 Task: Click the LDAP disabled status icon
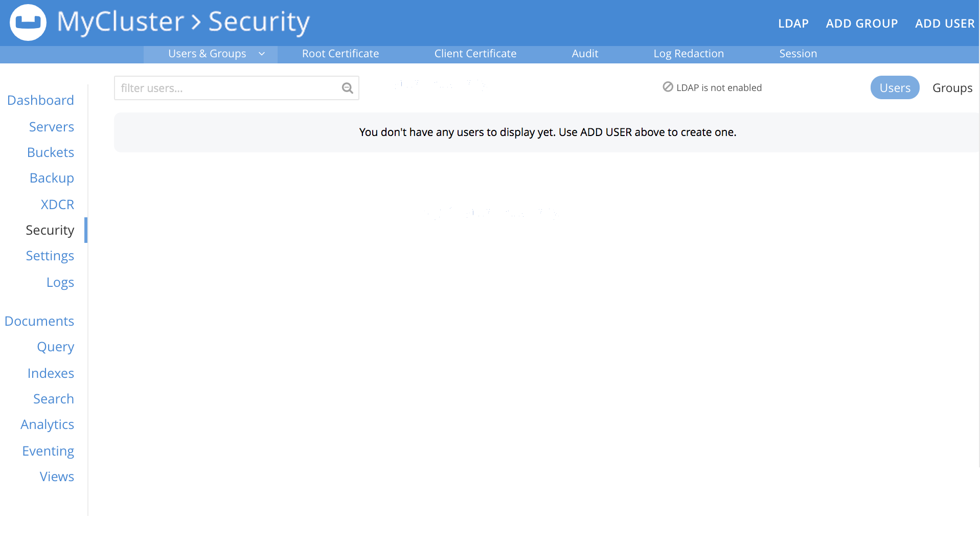point(668,86)
